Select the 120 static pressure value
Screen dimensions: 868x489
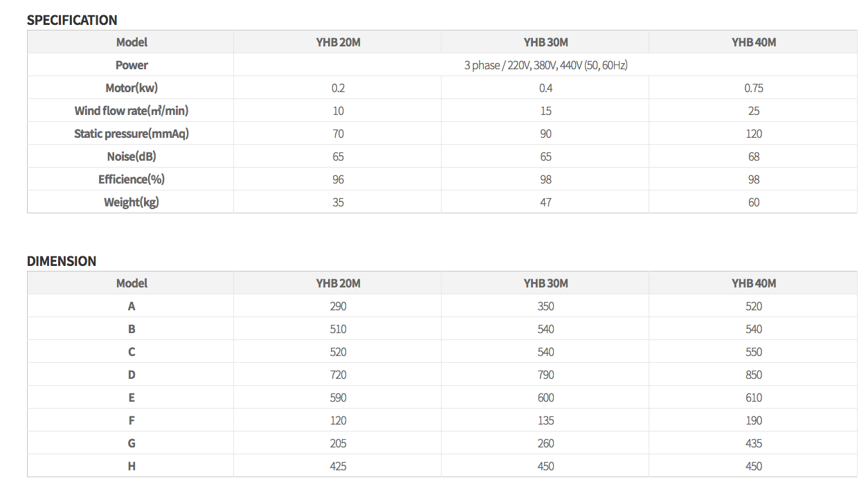coord(753,134)
